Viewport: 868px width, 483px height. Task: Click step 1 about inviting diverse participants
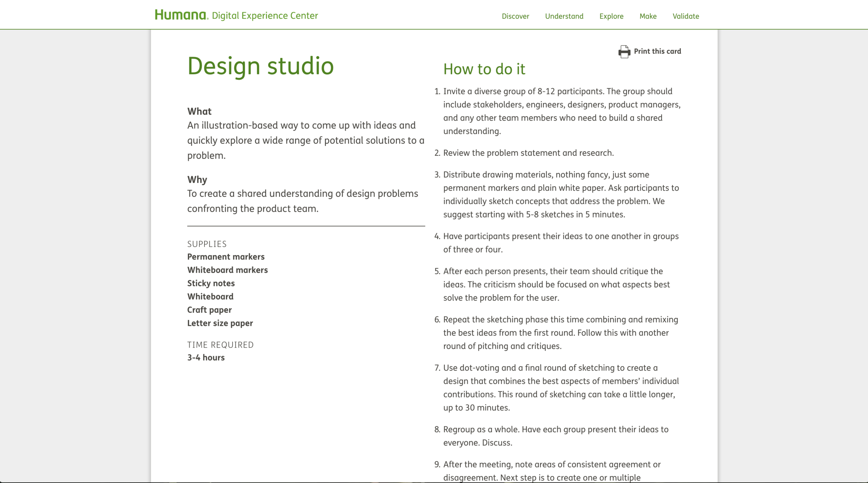point(558,111)
